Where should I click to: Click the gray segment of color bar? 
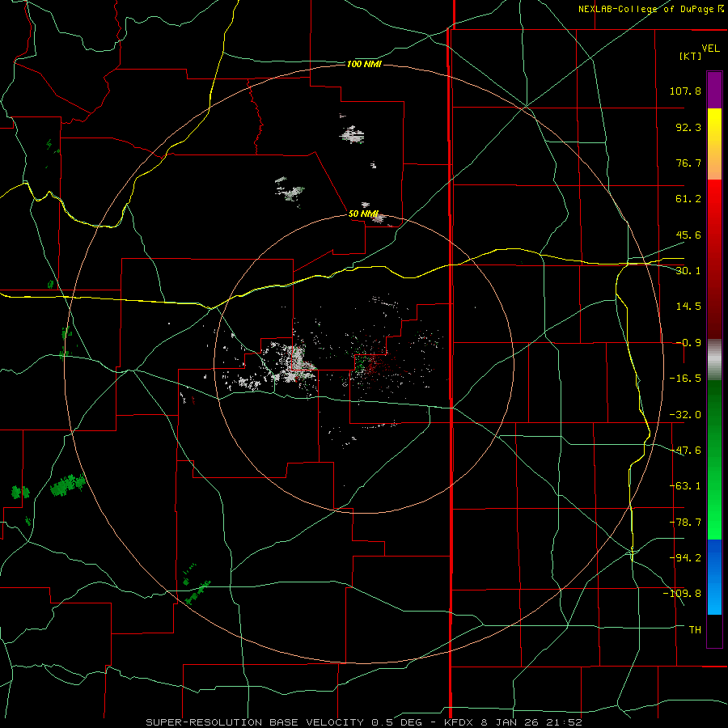click(714, 360)
